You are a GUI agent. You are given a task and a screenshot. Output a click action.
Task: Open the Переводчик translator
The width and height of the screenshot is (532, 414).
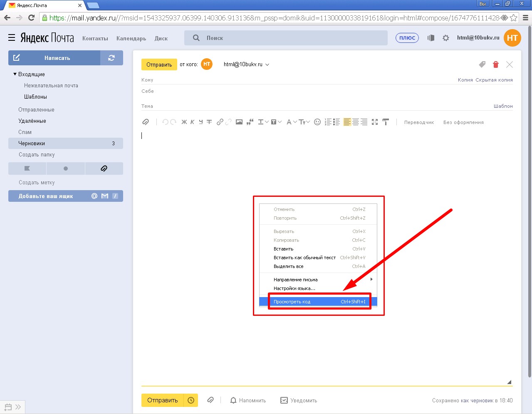419,122
